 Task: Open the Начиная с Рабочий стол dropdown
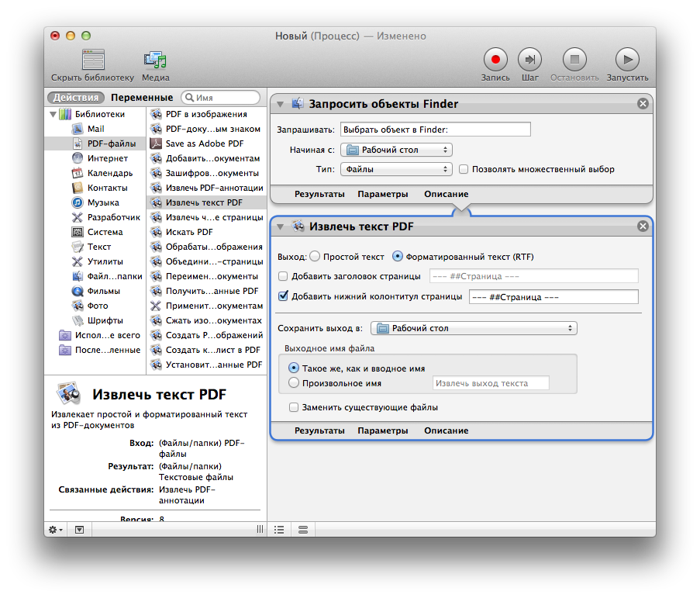tap(396, 150)
